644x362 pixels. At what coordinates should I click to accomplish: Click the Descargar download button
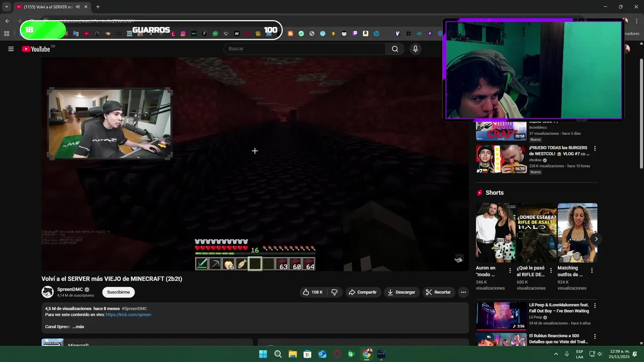pos(402,292)
